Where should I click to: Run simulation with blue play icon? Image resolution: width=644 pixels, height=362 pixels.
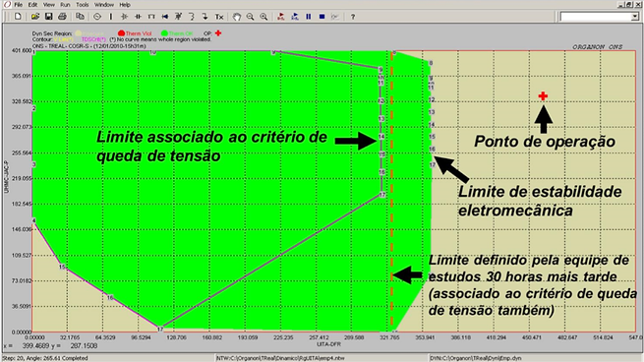[295, 17]
